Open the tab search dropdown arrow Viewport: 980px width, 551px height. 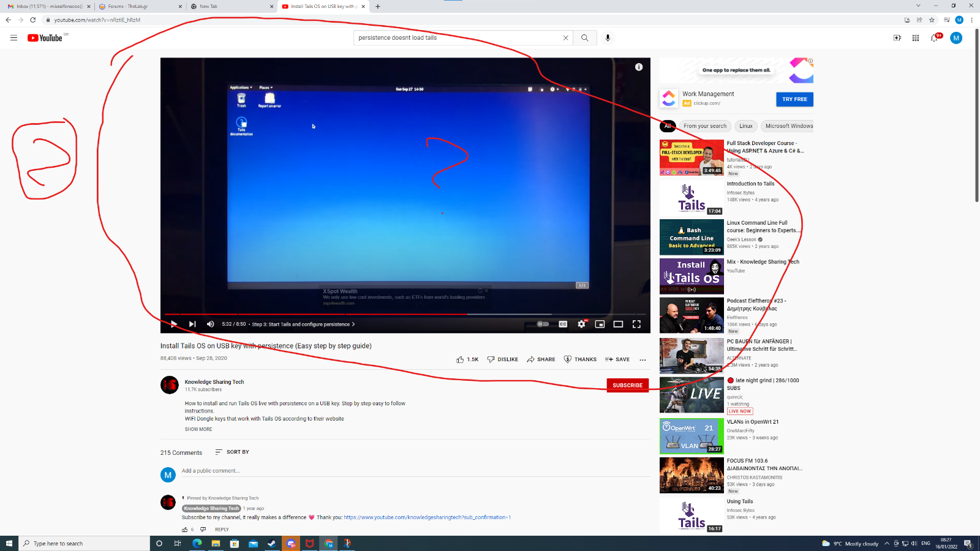tap(918, 6)
